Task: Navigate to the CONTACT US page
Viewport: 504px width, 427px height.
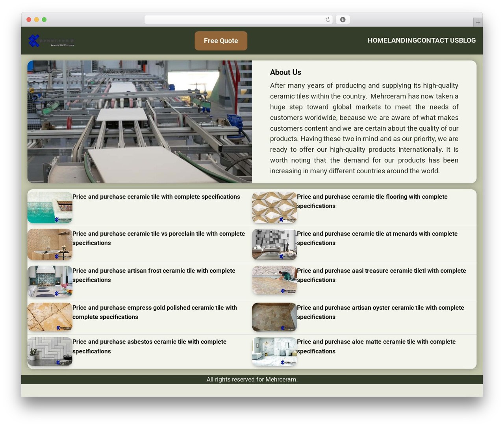Action: 438,41
